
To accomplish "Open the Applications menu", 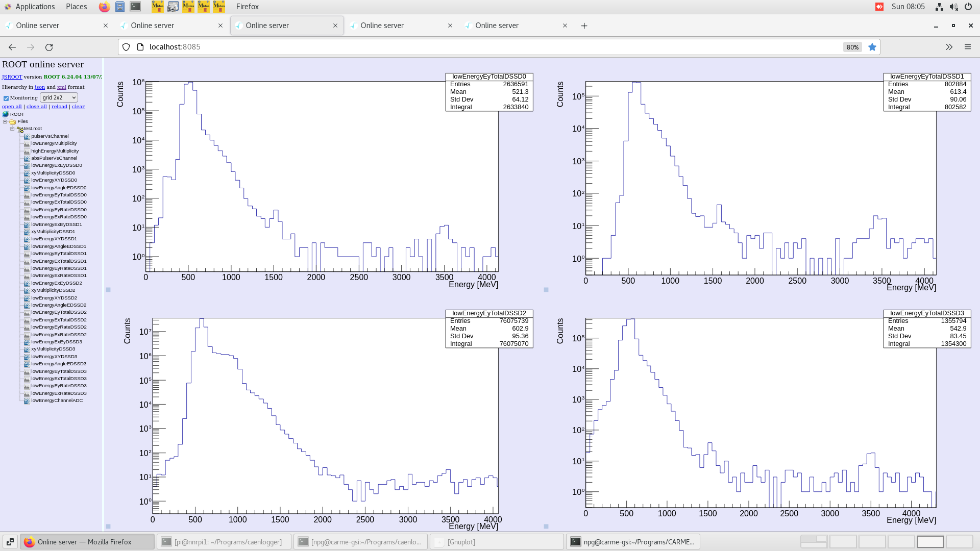I will [x=30, y=7].
